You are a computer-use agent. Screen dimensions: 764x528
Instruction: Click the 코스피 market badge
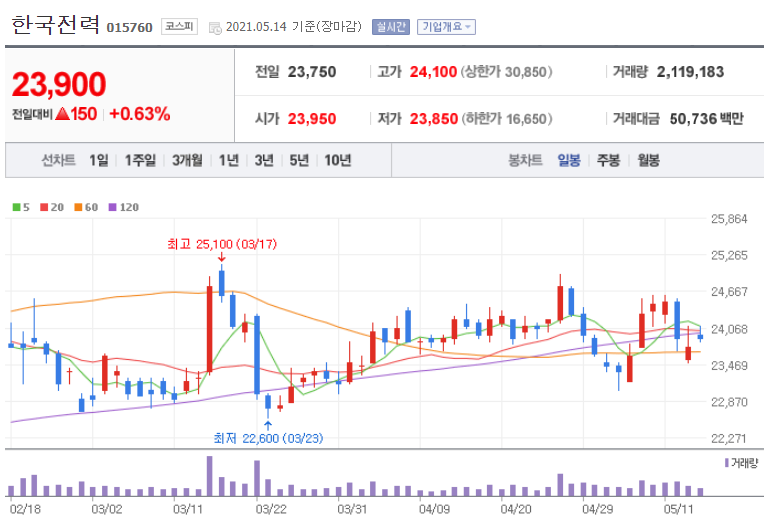(x=179, y=26)
